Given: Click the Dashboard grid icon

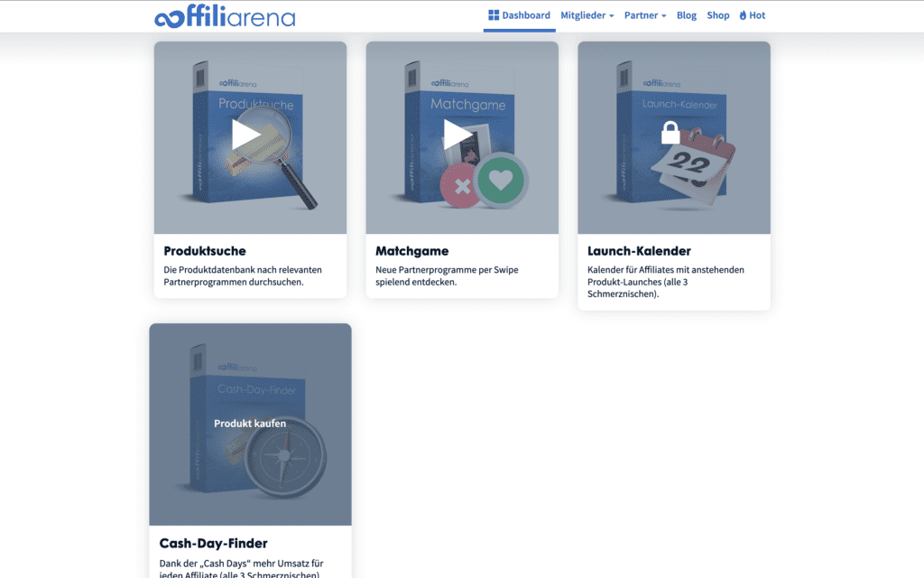Looking at the screenshot, I should 494,14.
